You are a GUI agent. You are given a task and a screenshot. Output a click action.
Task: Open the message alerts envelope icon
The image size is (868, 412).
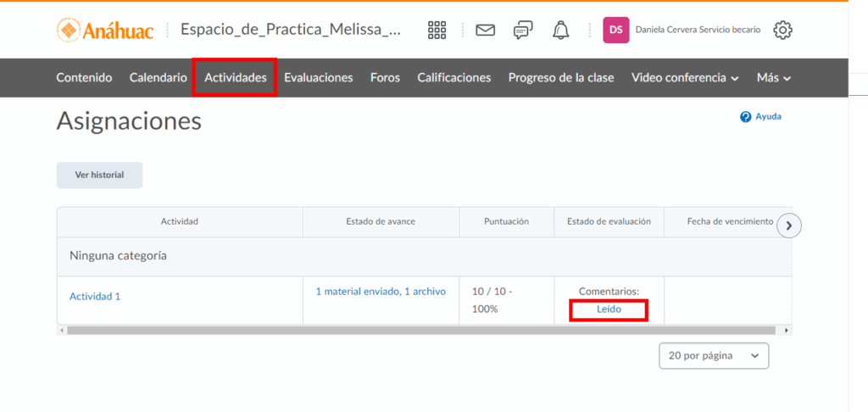coord(485,31)
